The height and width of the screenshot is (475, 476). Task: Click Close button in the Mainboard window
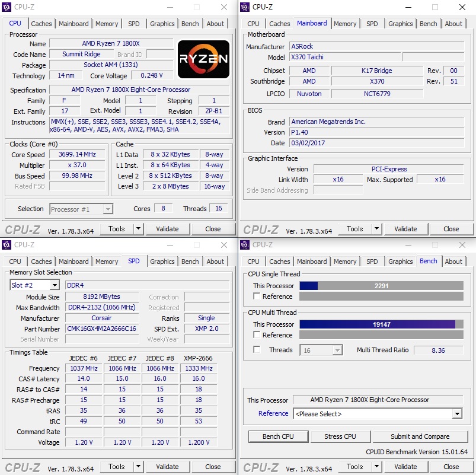click(451, 229)
